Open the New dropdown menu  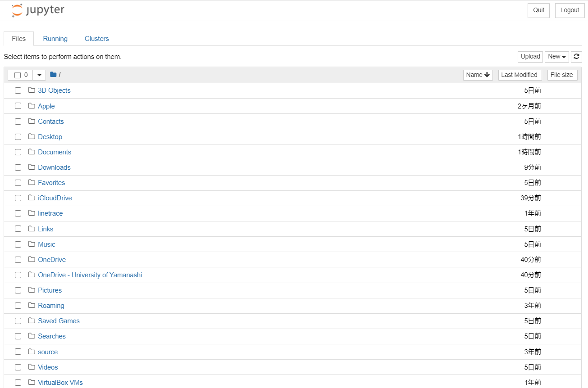[557, 57]
